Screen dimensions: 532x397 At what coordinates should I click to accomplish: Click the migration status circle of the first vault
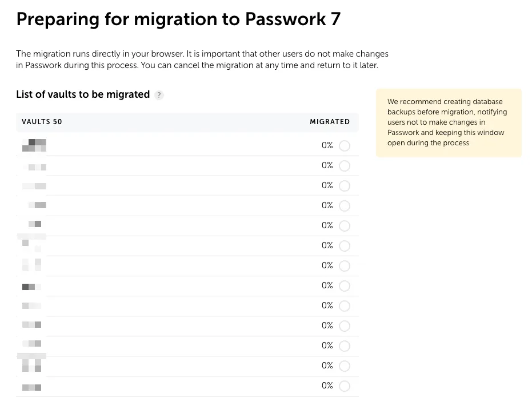click(x=345, y=145)
